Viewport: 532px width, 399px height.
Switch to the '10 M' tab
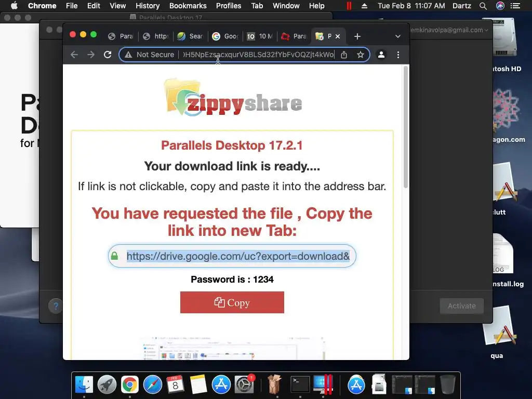point(260,36)
